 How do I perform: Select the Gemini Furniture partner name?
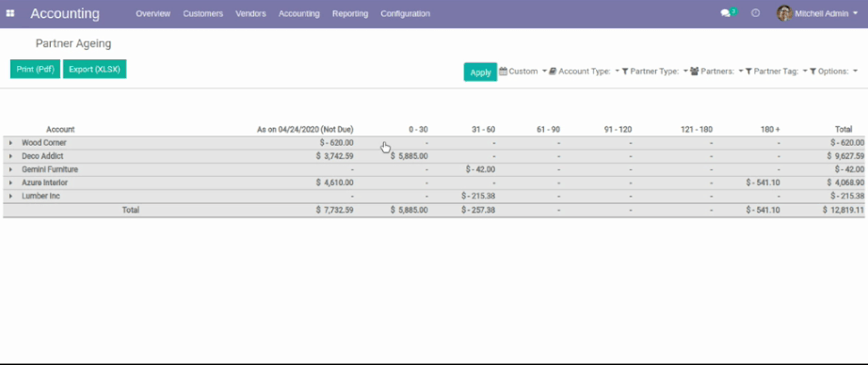pos(50,169)
